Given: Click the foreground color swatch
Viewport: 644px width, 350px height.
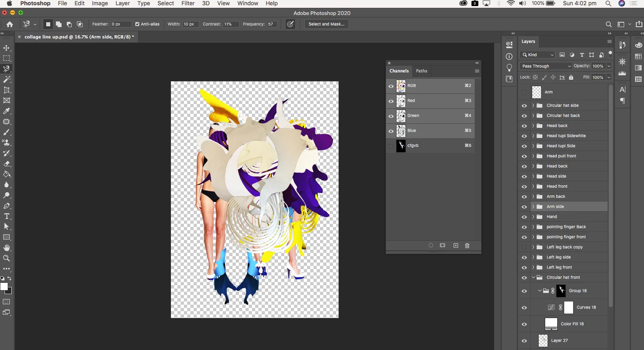Looking at the screenshot, I should pos(4,286).
